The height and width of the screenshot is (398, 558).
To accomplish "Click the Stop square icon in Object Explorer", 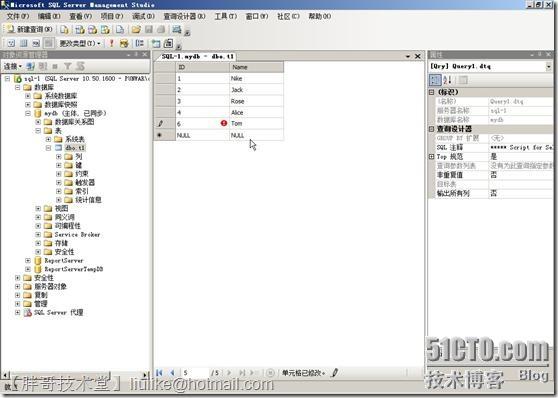I will pos(55,66).
